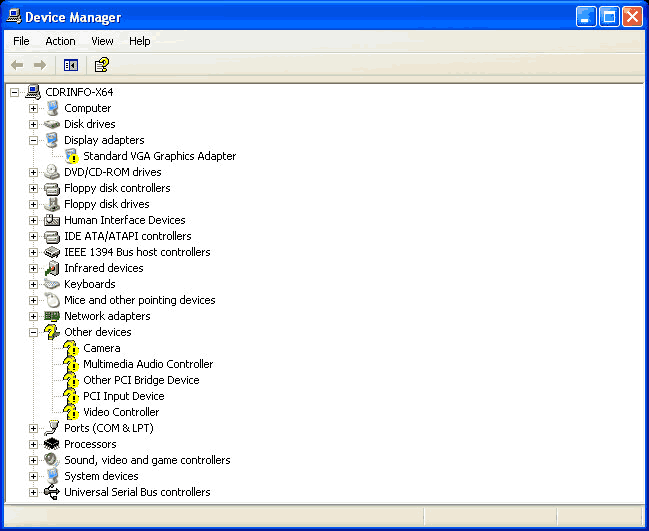Click the System devices icon
Viewport: 649px width, 531px height.
tap(52, 476)
